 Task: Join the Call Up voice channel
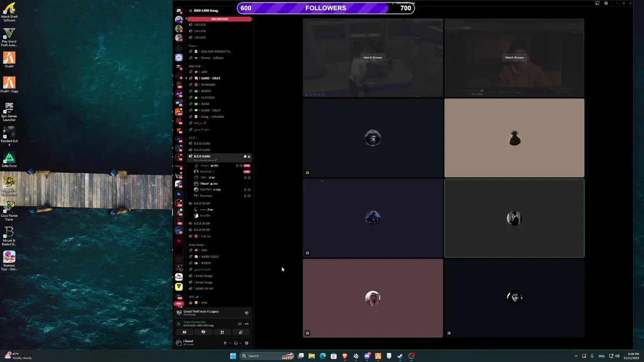point(219,236)
